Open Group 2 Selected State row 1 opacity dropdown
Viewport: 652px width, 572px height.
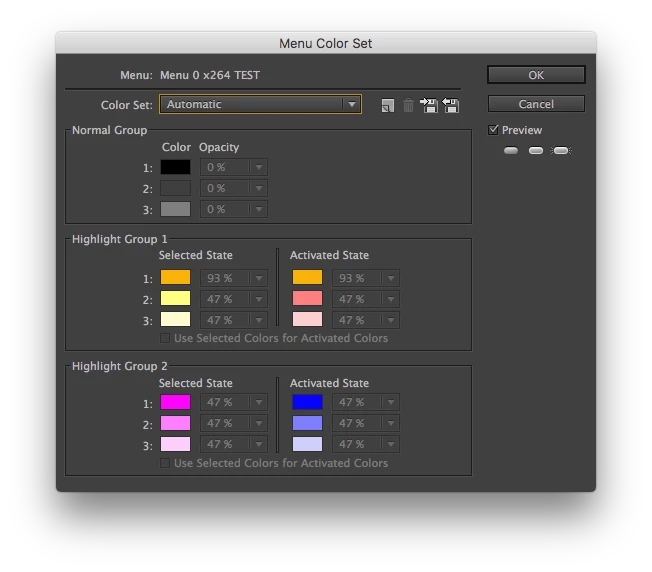click(234, 402)
